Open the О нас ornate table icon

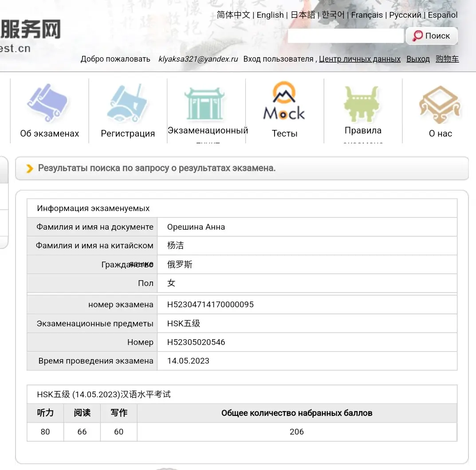[x=440, y=105]
